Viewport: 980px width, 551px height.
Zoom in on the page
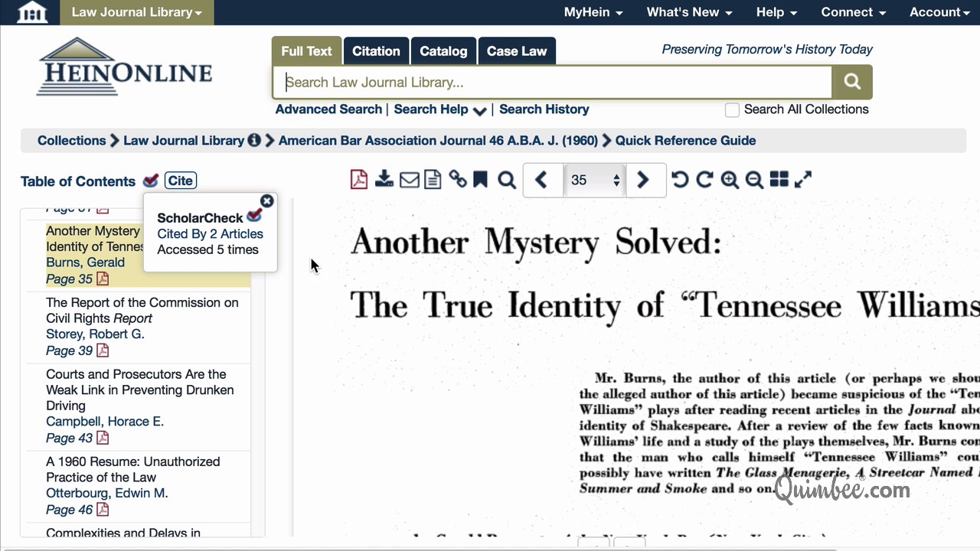730,180
